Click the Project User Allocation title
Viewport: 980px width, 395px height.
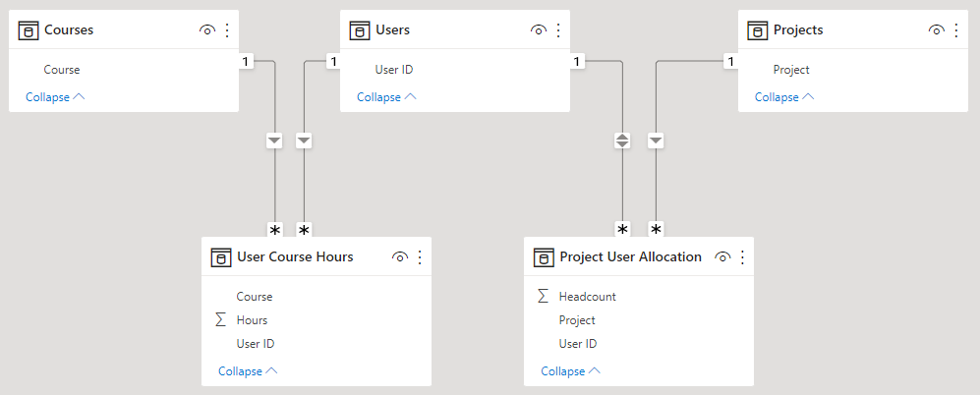631,256
